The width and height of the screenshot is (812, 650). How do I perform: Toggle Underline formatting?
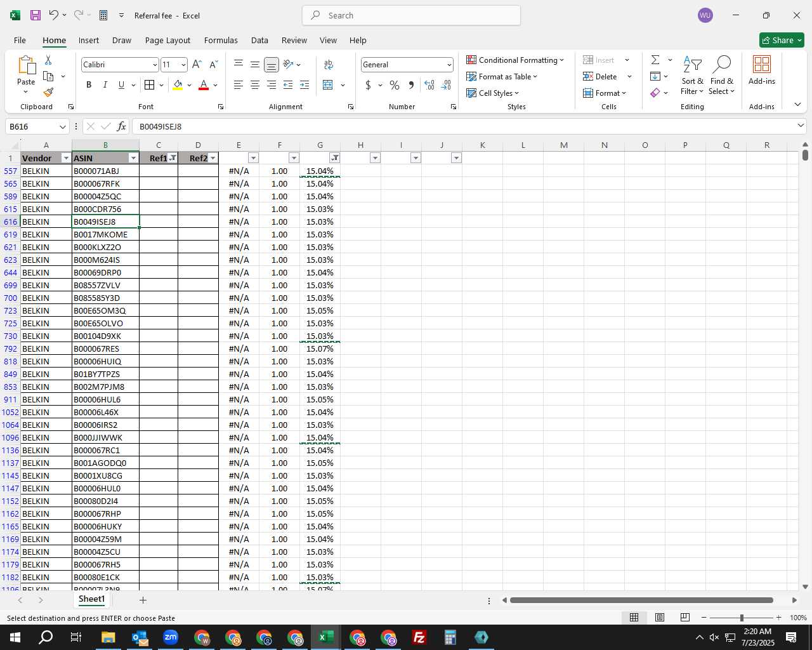coord(121,85)
